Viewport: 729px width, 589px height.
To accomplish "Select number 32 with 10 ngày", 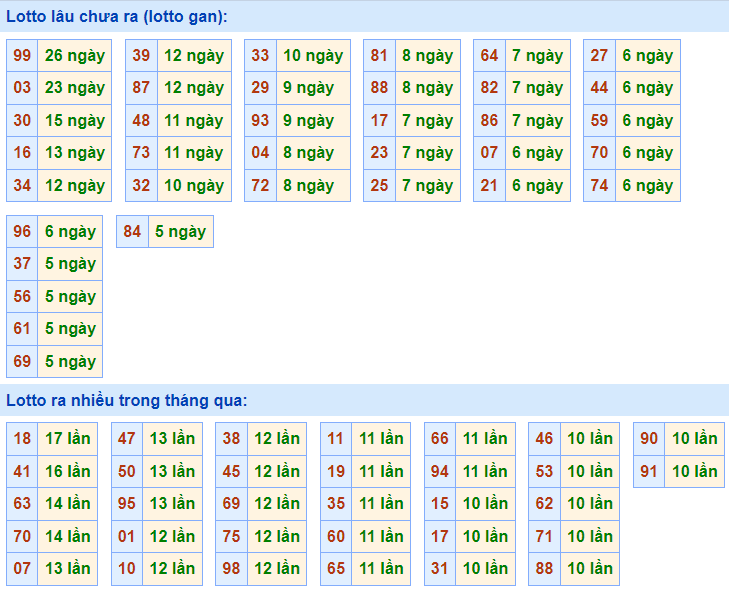I will 141,185.
